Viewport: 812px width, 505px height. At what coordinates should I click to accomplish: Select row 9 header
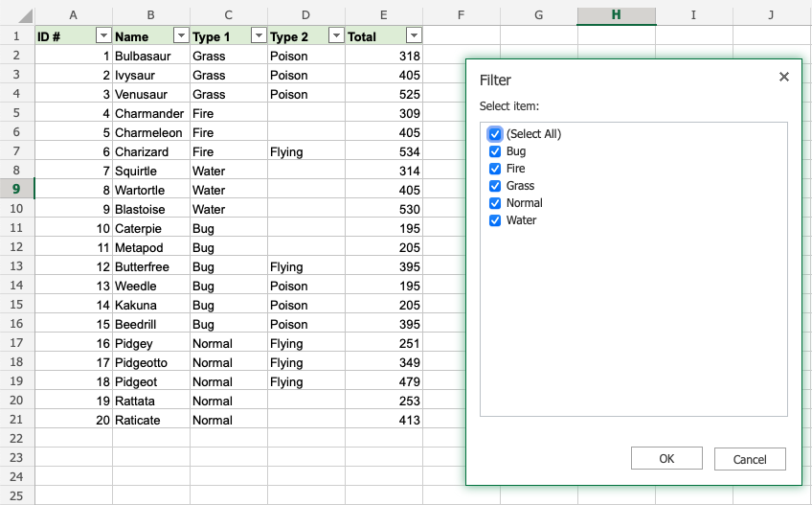pos(17,190)
